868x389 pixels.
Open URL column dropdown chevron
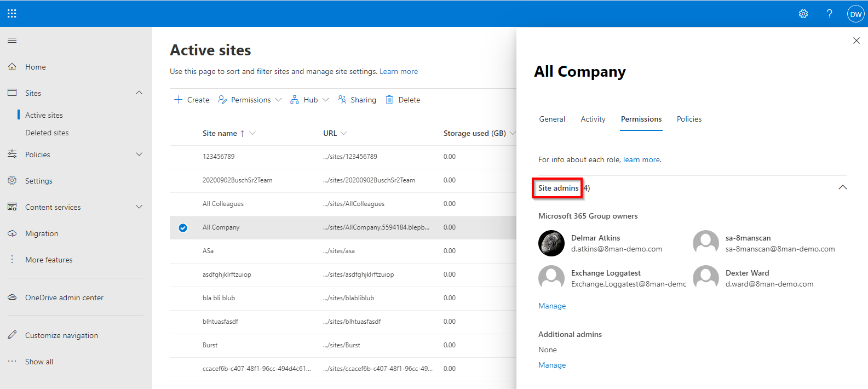[x=343, y=133]
